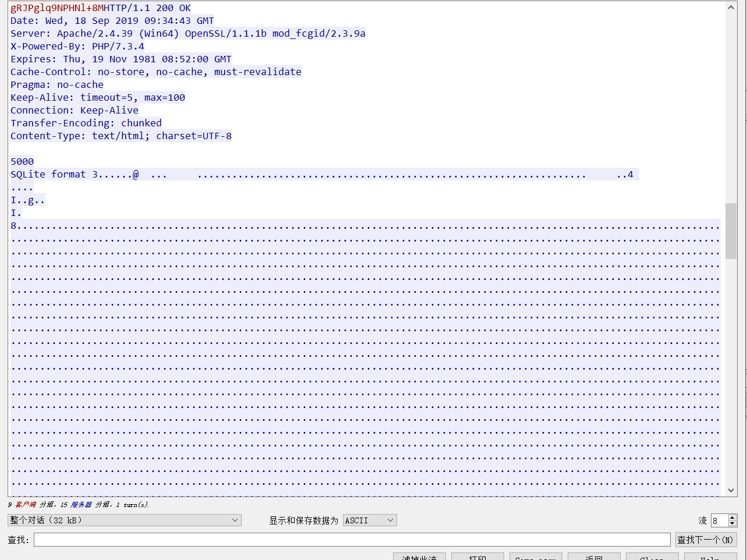Image resolution: width=747 pixels, height=560 pixels.
Task: Click the stream number field showing 8
Action: pyautogui.click(x=719, y=520)
